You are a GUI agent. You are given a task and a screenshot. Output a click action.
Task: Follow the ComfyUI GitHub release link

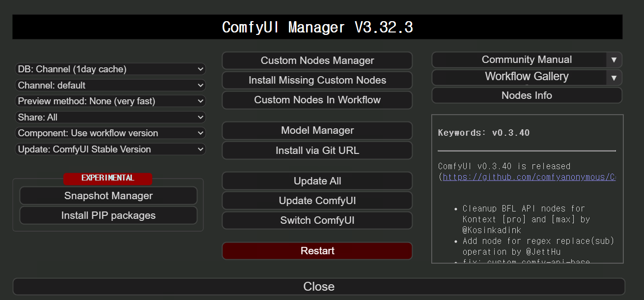click(529, 177)
